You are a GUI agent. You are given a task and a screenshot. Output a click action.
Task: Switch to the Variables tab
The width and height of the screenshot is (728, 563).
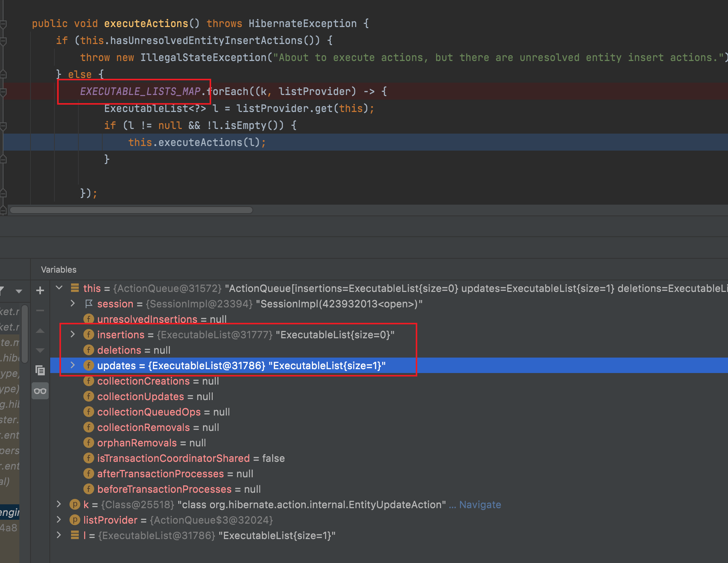[59, 270]
